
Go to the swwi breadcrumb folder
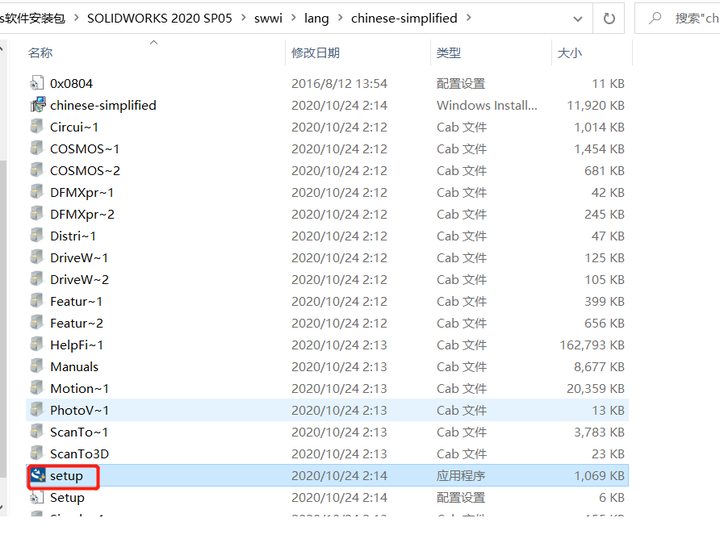click(268, 18)
